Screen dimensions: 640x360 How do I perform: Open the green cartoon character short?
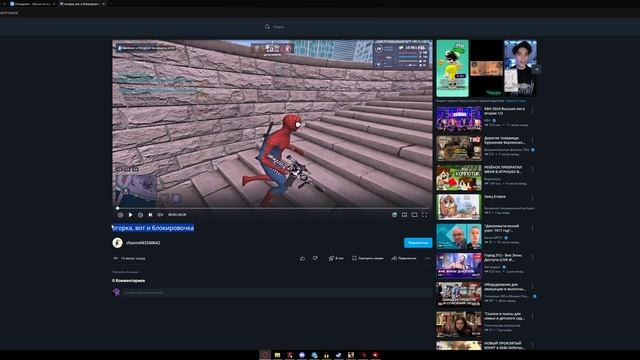453,68
